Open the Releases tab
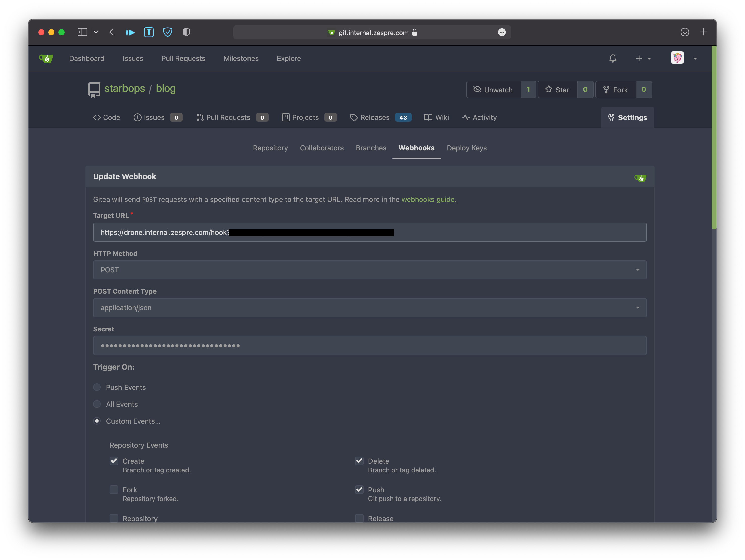 (375, 117)
